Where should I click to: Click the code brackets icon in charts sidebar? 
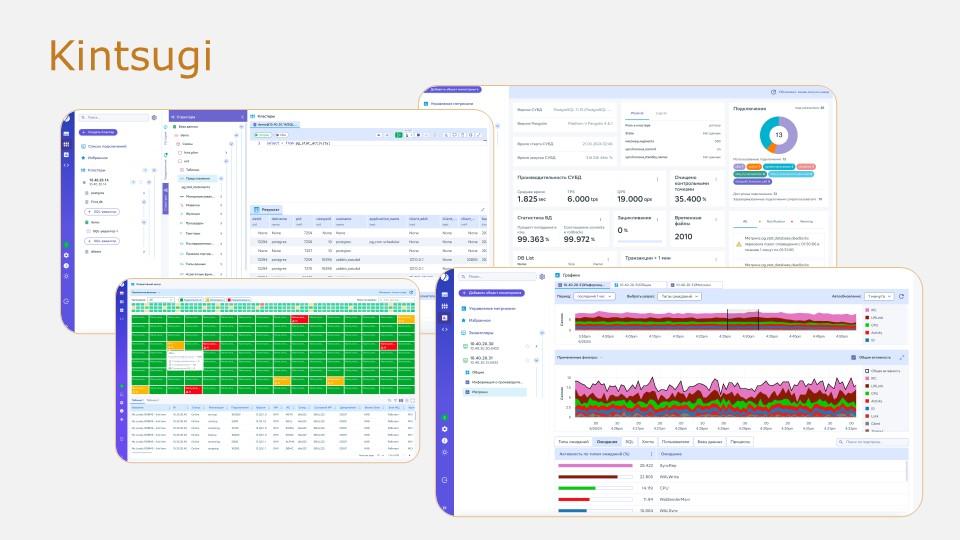pyautogui.click(x=445, y=329)
